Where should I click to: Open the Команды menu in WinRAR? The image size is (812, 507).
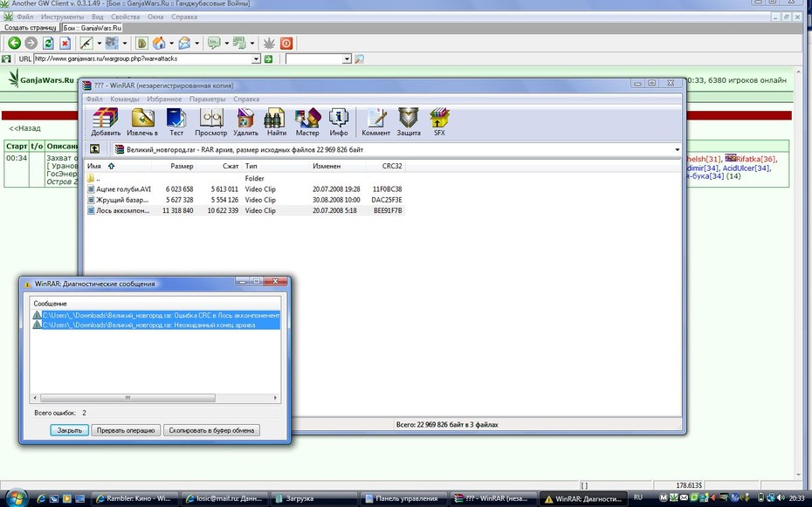pyautogui.click(x=124, y=99)
